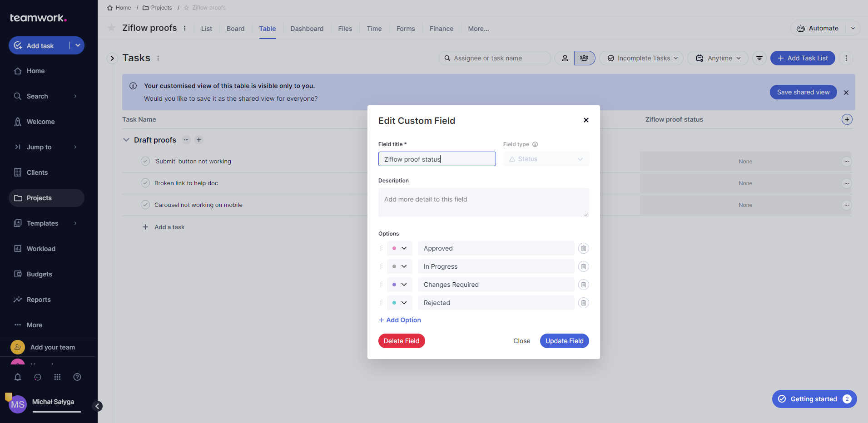The height and width of the screenshot is (423, 868).
Task: Open the help question mark icon
Action: tap(77, 377)
